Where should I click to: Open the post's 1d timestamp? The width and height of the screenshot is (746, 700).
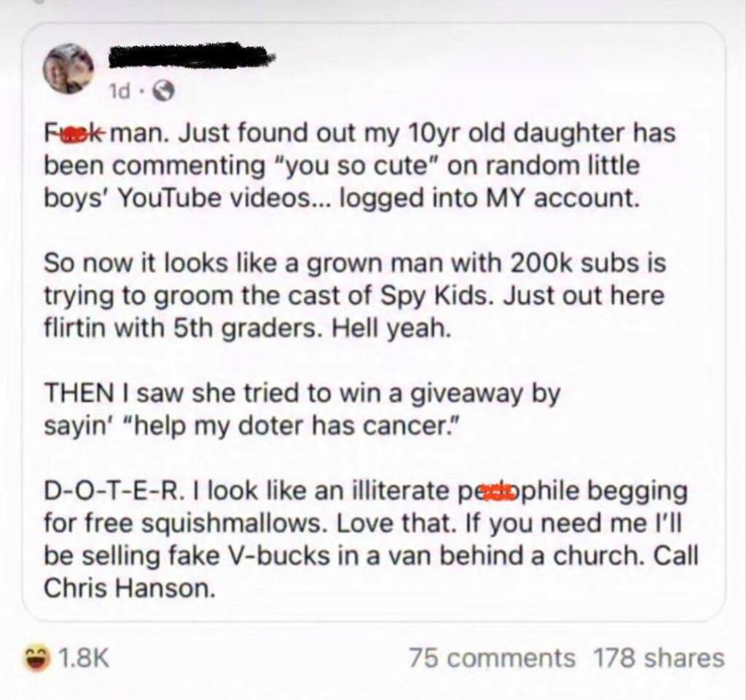119,92
